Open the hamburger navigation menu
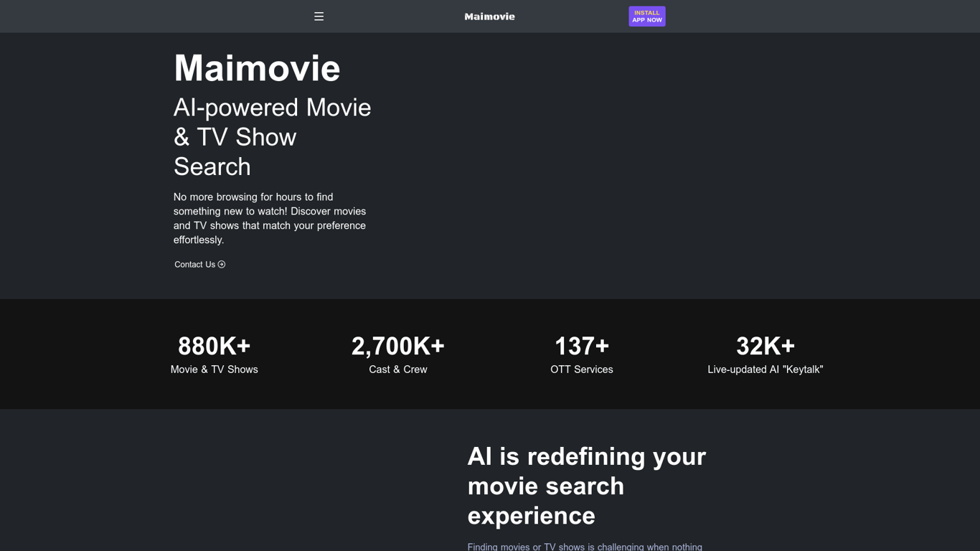Image resolution: width=980 pixels, height=551 pixels. [x=319, y=16]
